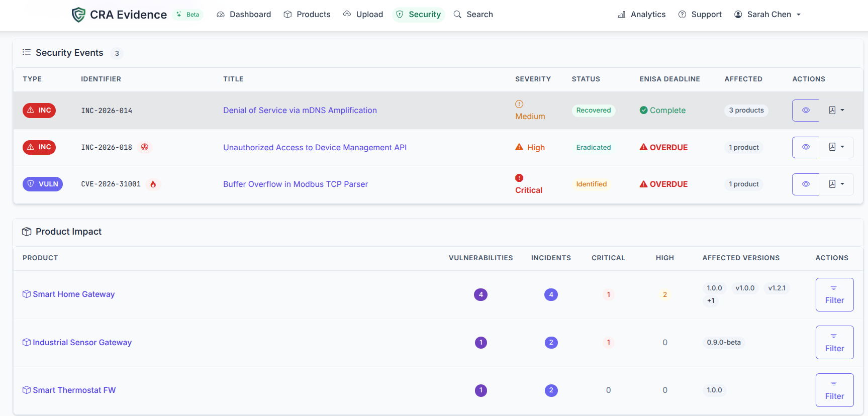This screenshot has height=416, width=868.
Task: Click the Medium severity icon
Action: click(x=519, y=104)
